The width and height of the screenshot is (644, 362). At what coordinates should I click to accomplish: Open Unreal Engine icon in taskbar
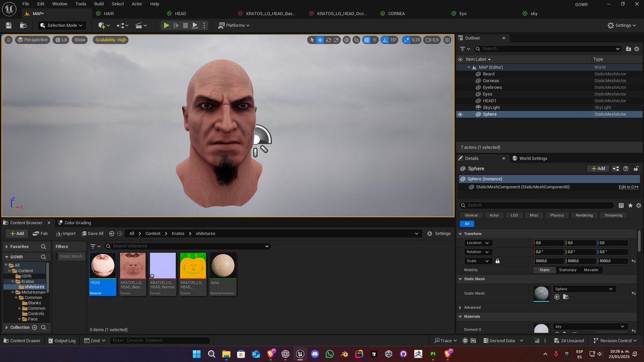pos(300,354)
